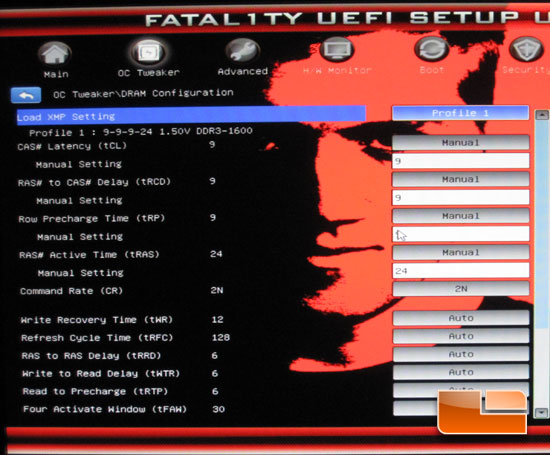The height and width of the screenshot is (455, 550).
Task: Open the Security shield icon
Action: [x=526, y=49]
